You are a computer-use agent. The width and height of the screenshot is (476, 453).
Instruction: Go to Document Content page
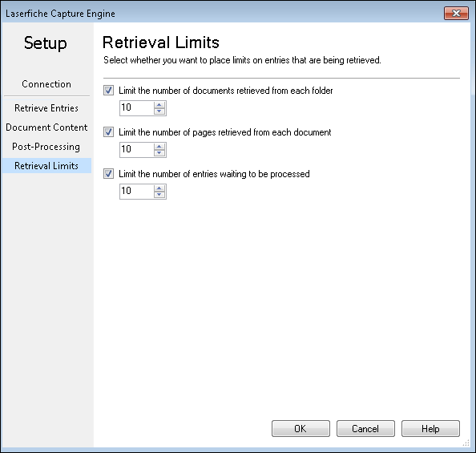(x=46, y=127)
